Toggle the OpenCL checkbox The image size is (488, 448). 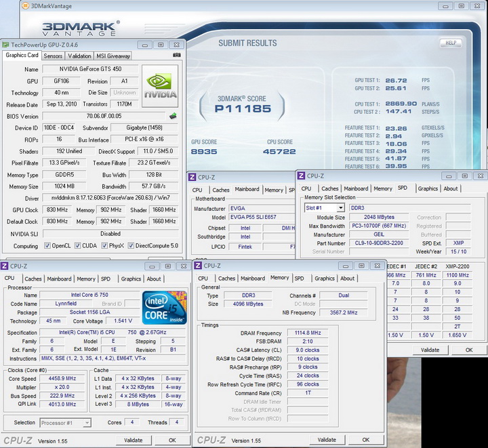(47, 246)
